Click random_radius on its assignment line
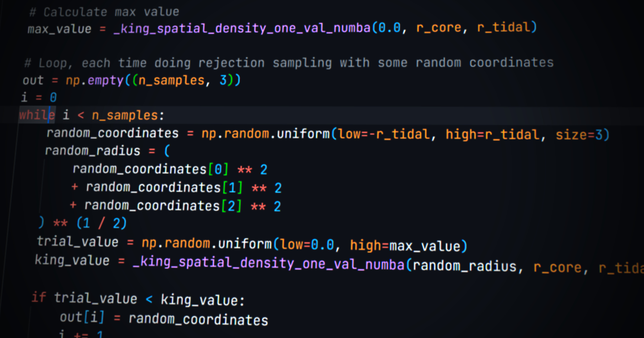Viewport: 644px width, 338px height. 92,151
